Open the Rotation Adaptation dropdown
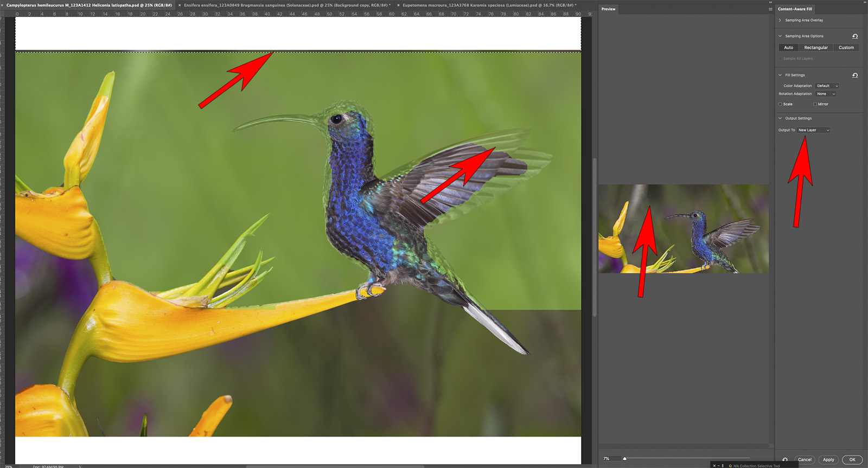 pyautogui.click(x=826, y=94)
